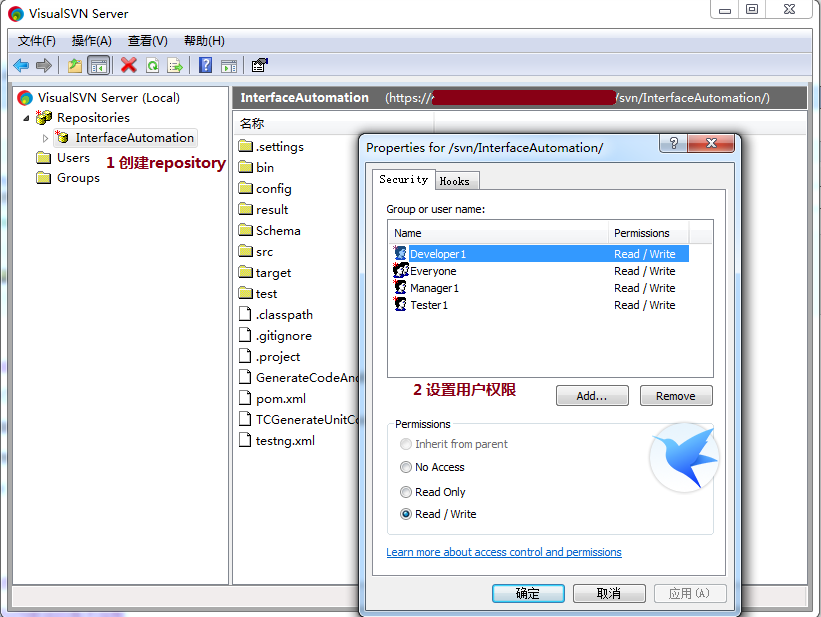Click the Name column header
Viewport: 821px width, 617px height.
(x=498, y=233)
